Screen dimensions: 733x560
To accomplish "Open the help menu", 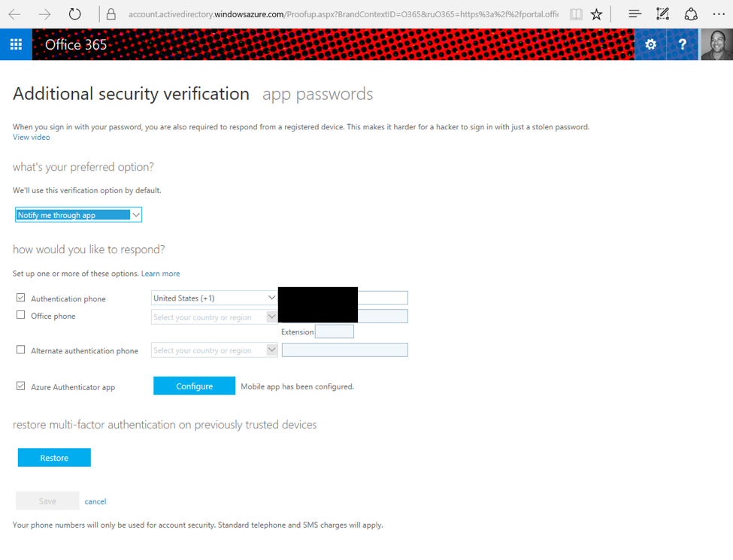I will click(681, 44).
